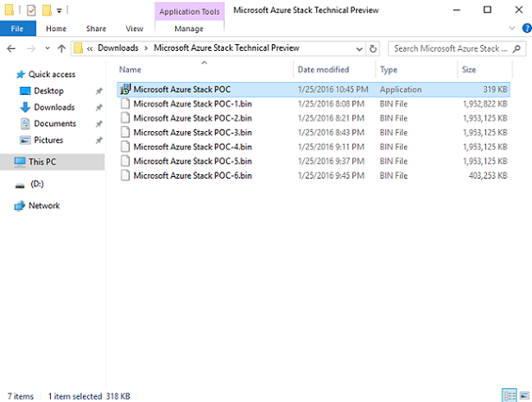
Task: Click the pin icon next to Documents
Action: click(98, 123)
